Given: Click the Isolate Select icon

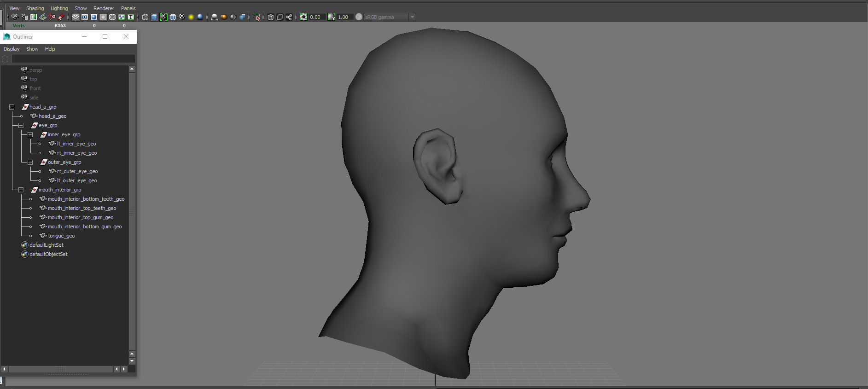Looking at the screenshot, I should [256, 17].
